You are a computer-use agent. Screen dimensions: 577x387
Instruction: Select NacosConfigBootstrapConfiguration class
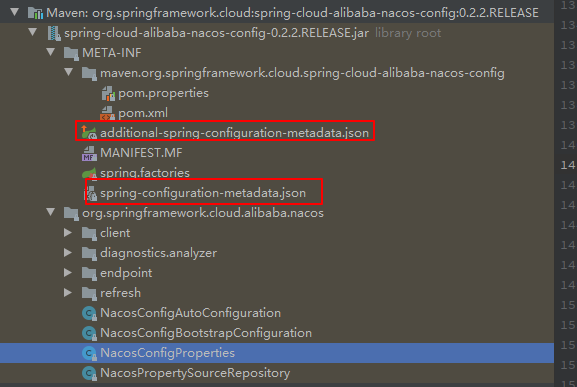tap(206, 333)
